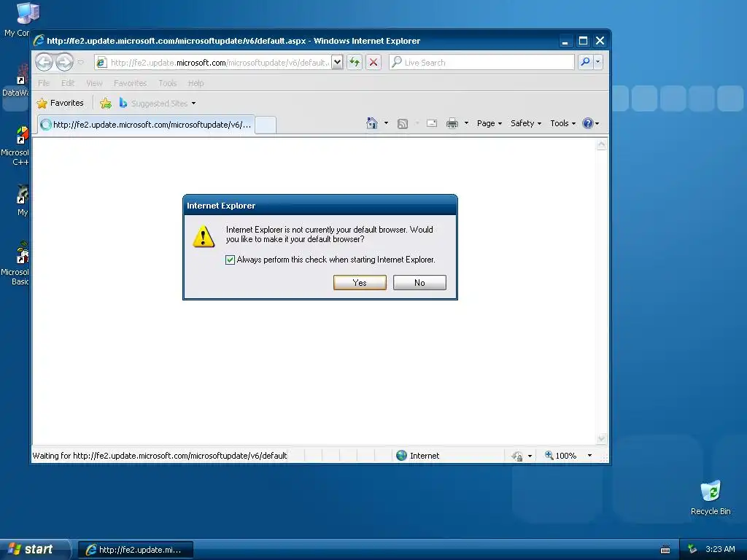The image size is (747, 560).
Task: Open Suggested Sites link
Action: pos(158,103)
